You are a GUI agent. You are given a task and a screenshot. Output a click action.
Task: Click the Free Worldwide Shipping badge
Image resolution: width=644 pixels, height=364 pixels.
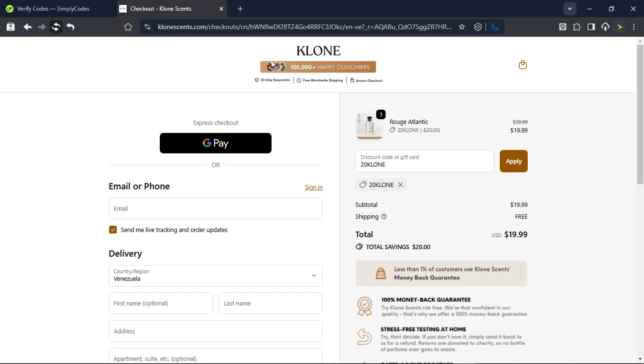[x=320, y=80]
